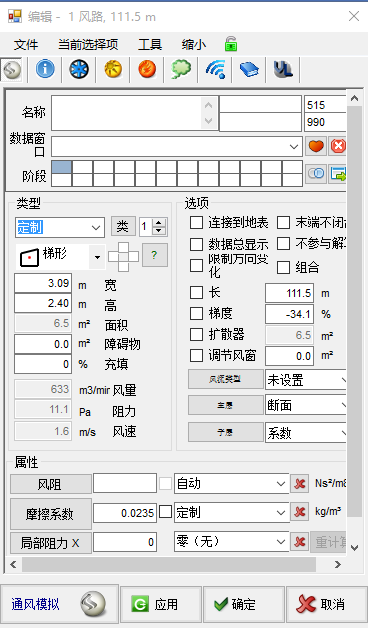This screenshot has height=628, width=368.
Task: Click the vertical scrollbar down arrow
Action: [x=354, y=547]
